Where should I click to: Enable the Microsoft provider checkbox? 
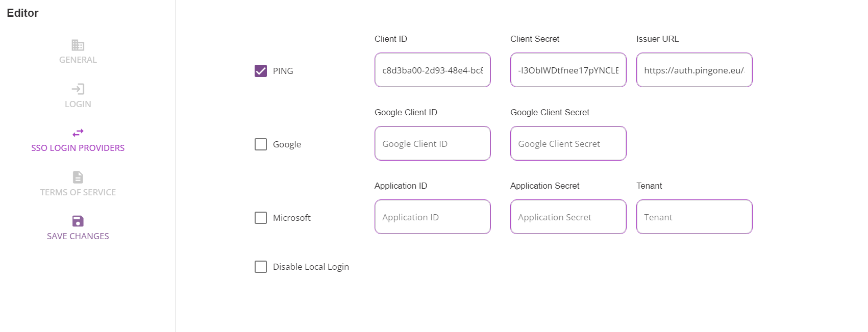click(261, 218)
